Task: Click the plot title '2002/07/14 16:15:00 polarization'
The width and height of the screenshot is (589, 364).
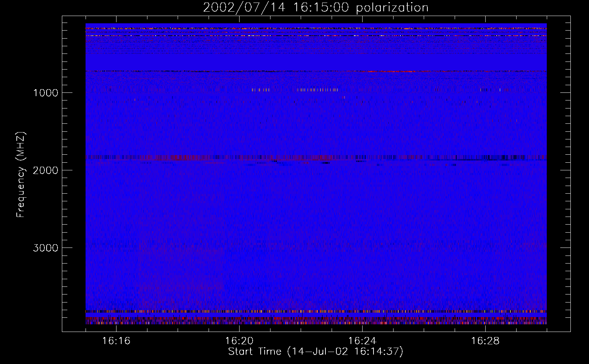Action: [316, 8]
